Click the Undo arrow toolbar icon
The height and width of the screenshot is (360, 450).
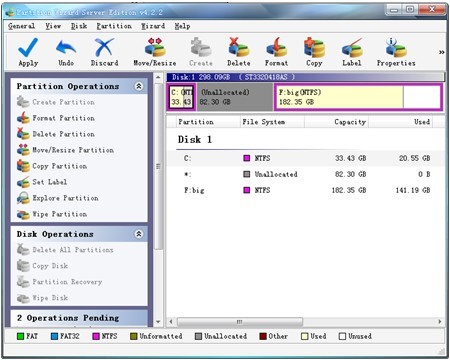pos(66,47)
